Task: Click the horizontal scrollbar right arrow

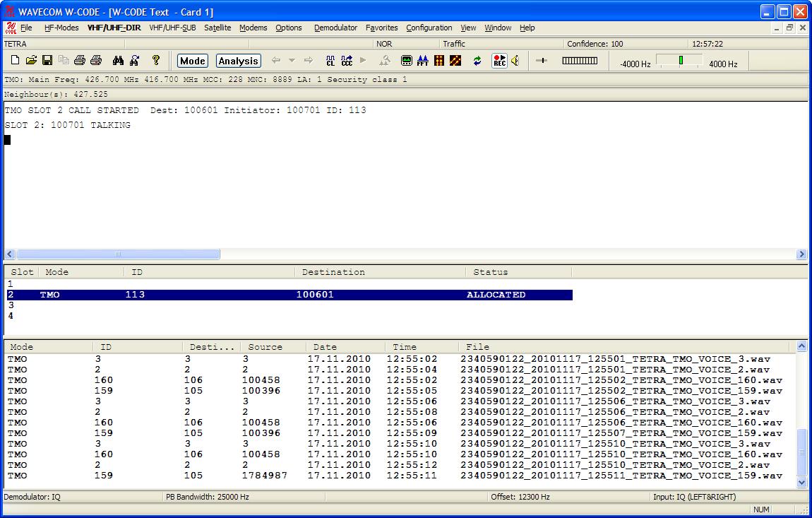Action: pos(801,254)
